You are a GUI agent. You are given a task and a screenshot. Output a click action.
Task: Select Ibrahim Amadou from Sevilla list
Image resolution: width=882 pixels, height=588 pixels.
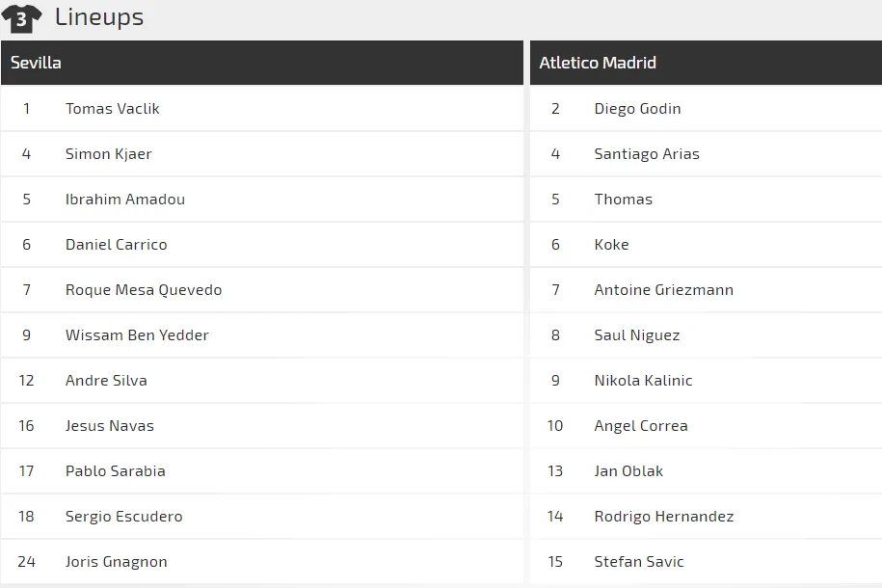(125, 200)
